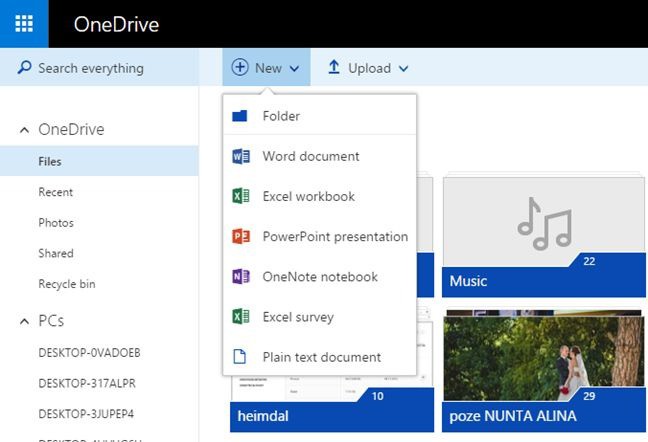The height and width of the screenshot is (442, 648).
Task: Click the Upload button label
Action: pos(369,68)
